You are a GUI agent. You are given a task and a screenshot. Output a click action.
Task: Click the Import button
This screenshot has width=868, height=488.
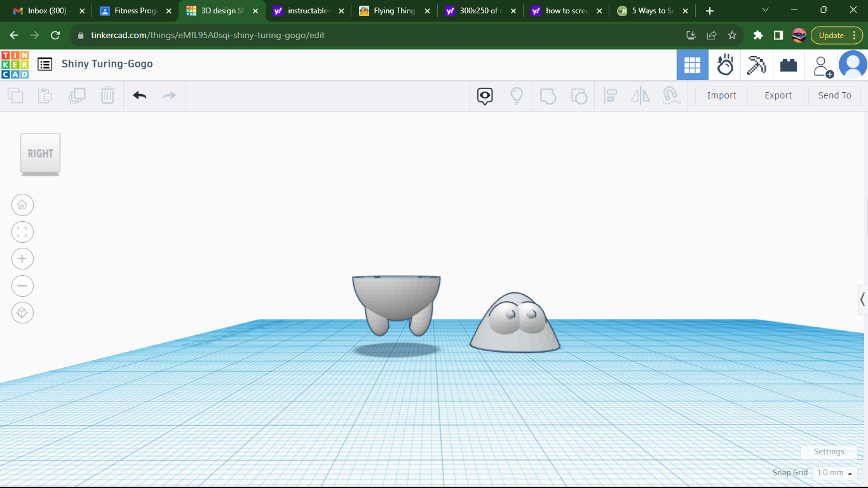[x=721, y=95]
